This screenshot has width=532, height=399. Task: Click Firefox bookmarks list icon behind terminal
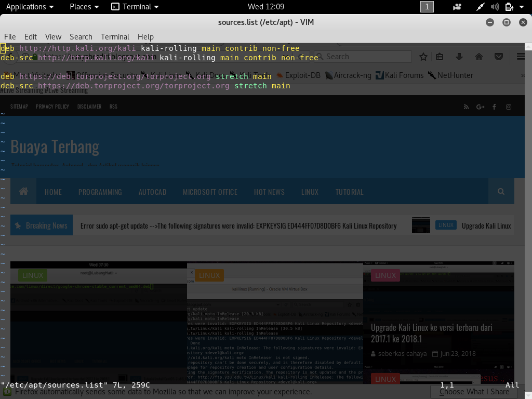pos(440,57)
